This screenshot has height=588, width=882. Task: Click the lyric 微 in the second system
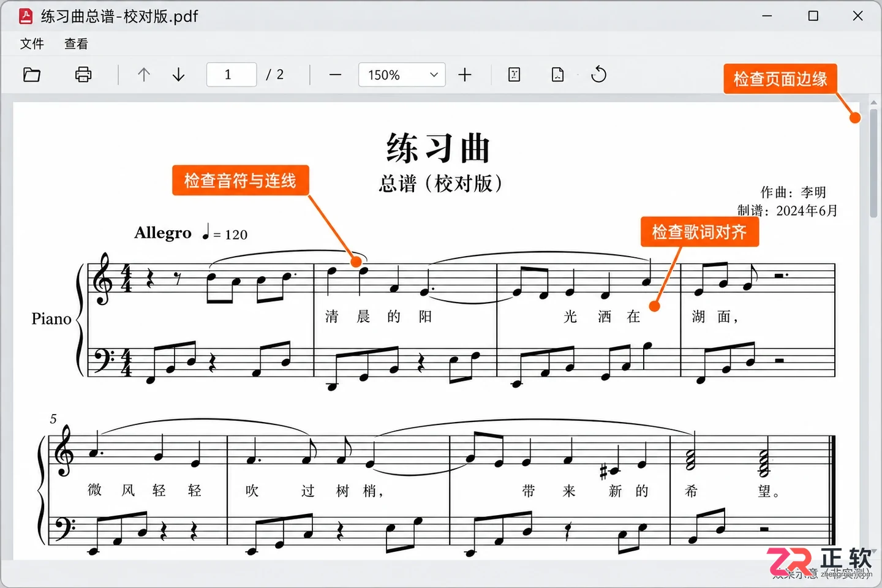pos(94,490)
